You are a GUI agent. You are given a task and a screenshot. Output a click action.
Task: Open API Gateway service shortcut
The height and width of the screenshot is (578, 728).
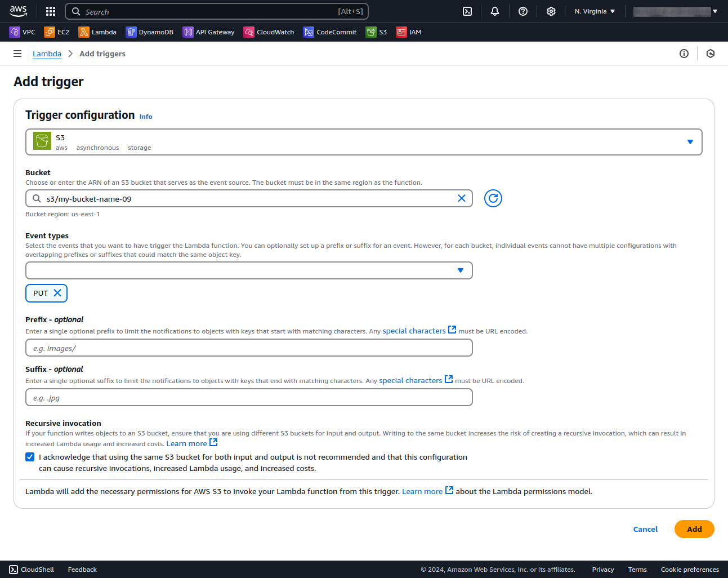(209, 32)
